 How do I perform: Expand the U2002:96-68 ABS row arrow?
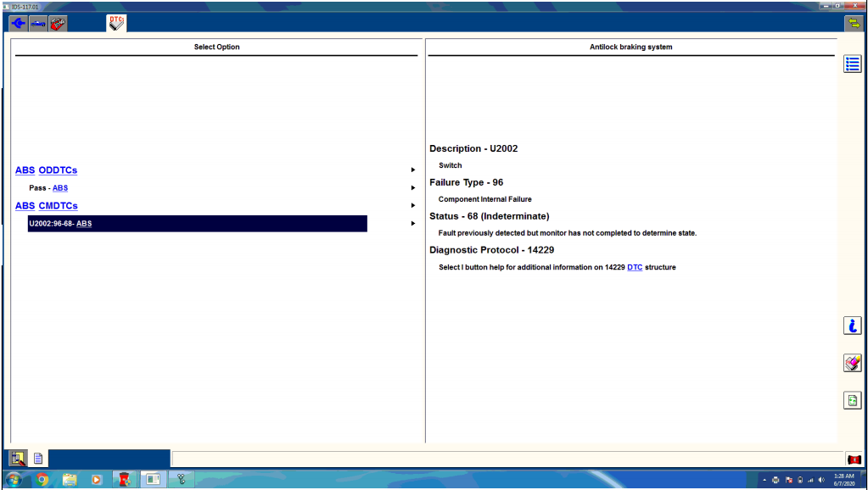(413, 224)
